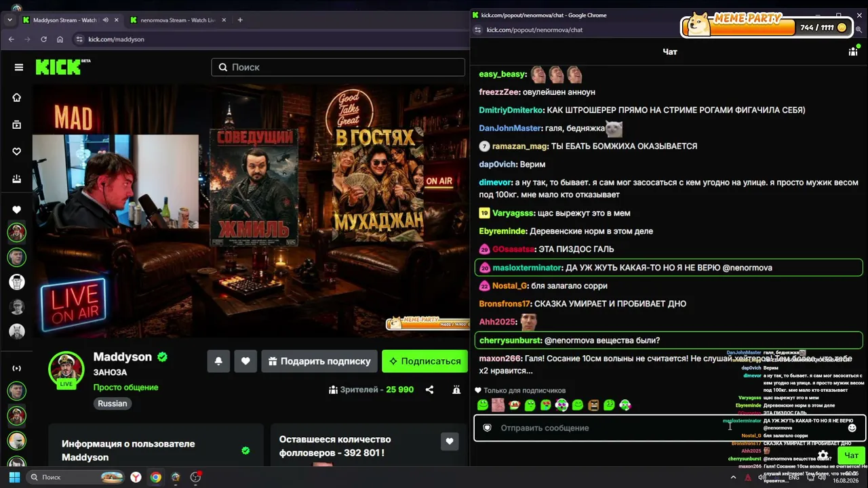
Task: Show hidden system tray icons chevron
Action: click(733, 477)
